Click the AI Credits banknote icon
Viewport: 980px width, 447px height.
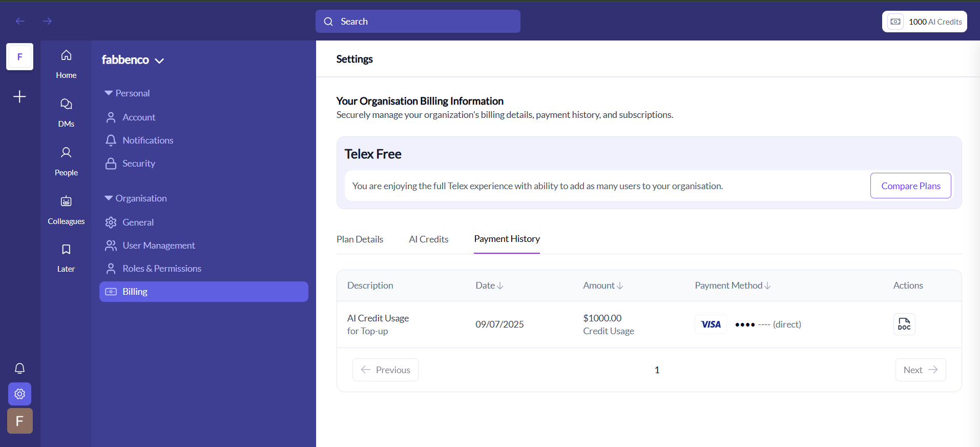pyautogui.click(x=895, y=22)
